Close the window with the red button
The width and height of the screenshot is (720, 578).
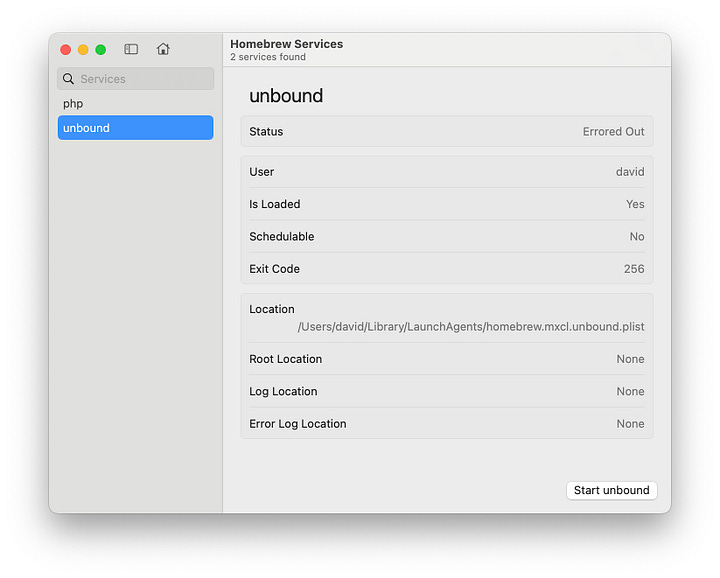(66, 50)
